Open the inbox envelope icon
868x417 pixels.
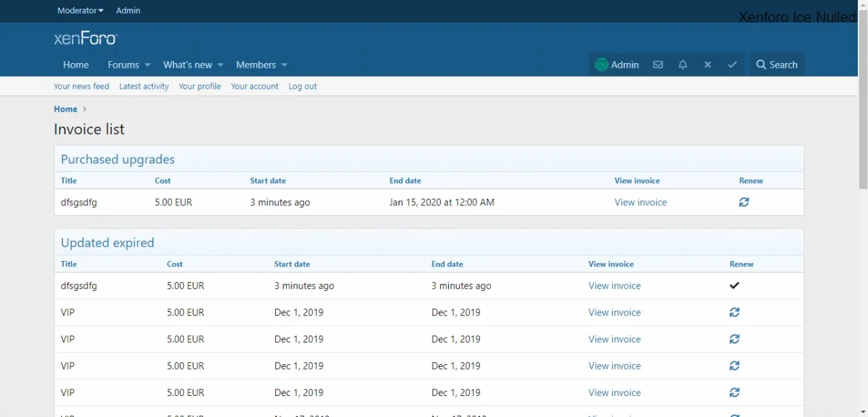[x=658, y=65]
